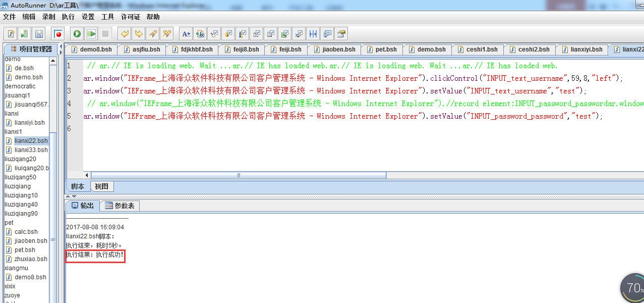The image size is (644, 303).
Task: Open the 设置 menu
Action: 88,17
